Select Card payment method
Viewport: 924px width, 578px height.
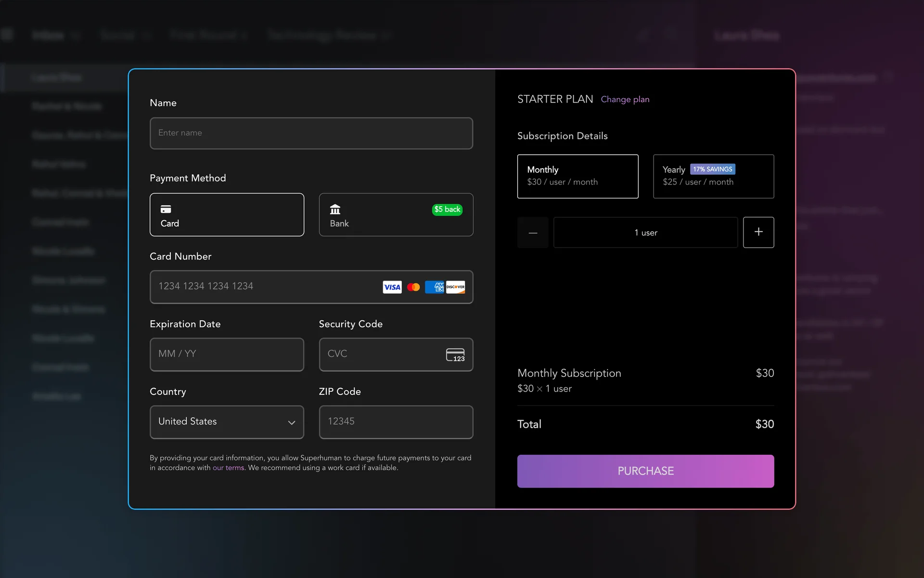tap(227, 215)
